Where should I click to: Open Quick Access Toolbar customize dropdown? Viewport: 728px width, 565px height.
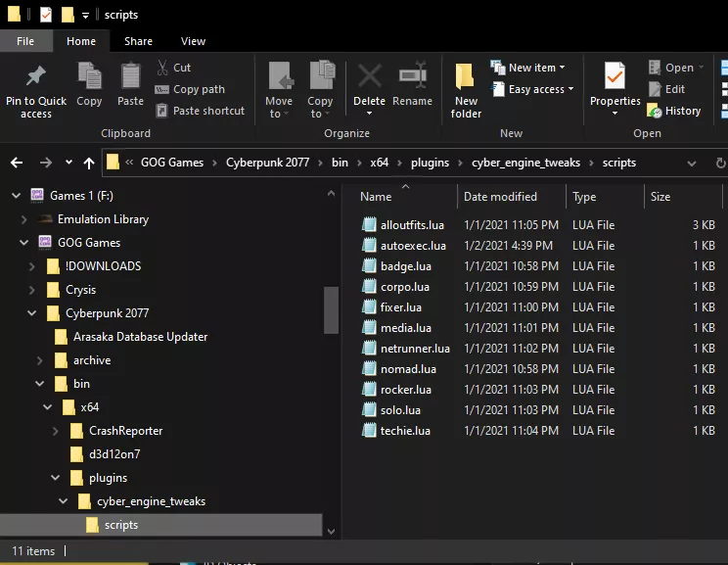pyautogui.click(x=85, y=16)
